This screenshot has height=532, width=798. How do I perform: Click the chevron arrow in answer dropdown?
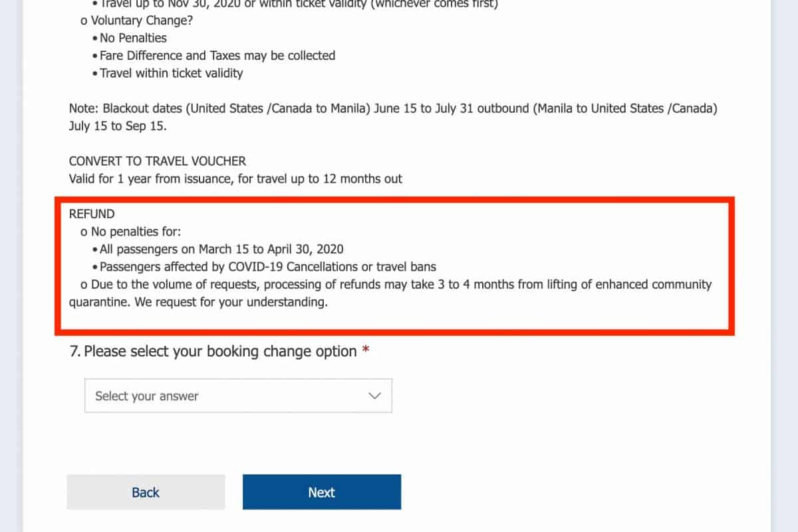374,396
